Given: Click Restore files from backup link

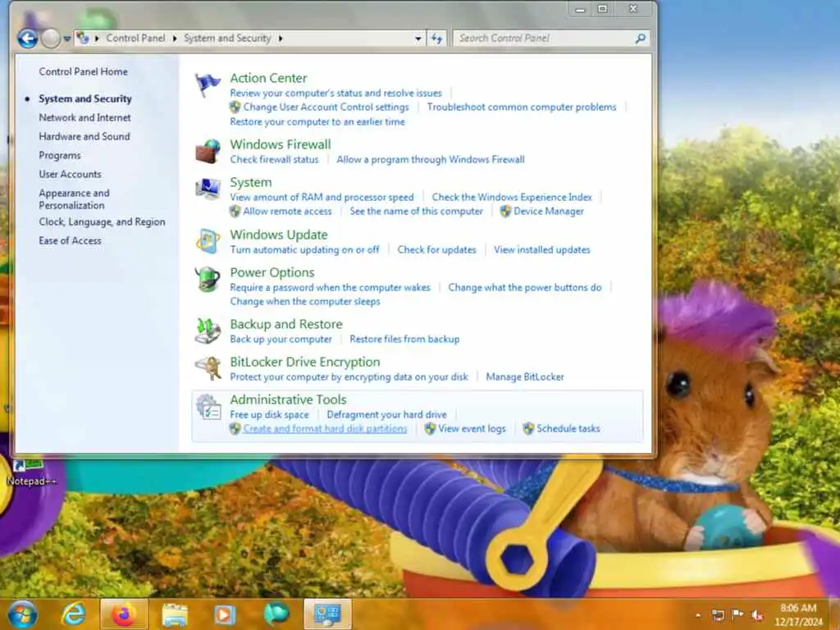Looking at the screenshot, I should [404, 339].
